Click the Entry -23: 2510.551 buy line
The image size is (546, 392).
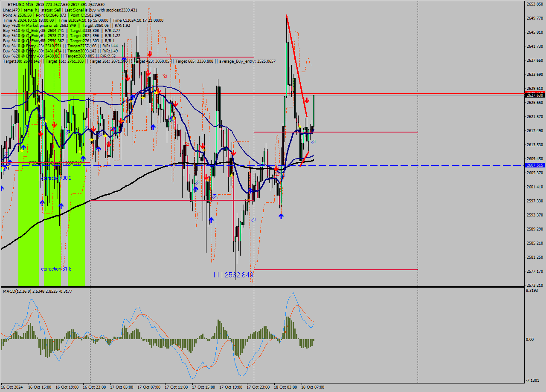[60, 46]
